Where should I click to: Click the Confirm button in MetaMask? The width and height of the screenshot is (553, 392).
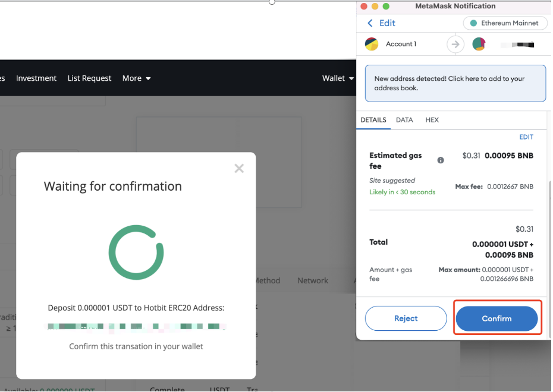click(497, 318)
